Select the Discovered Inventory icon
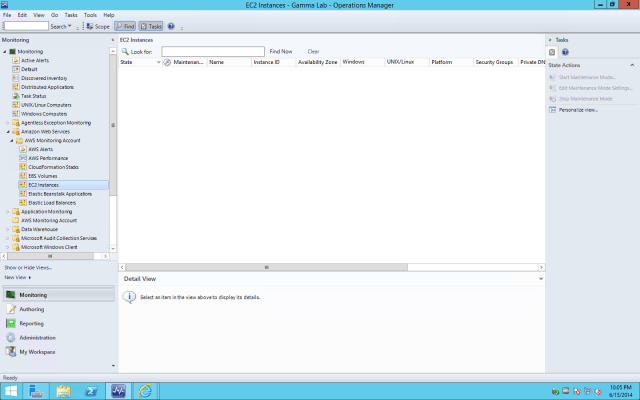 [x=16, y=78]
